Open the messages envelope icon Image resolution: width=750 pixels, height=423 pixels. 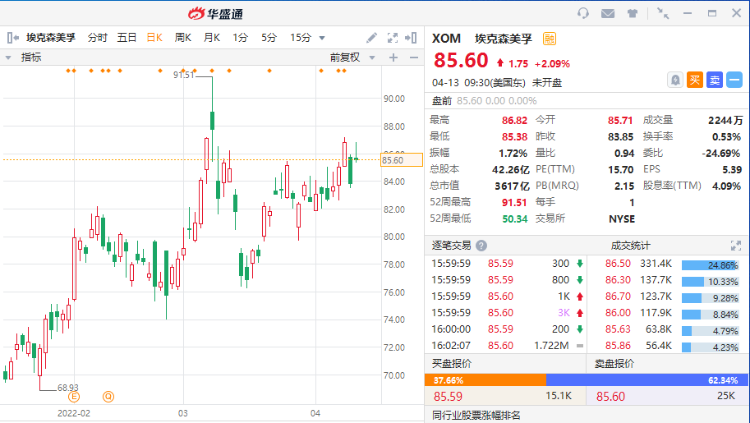click(x=607, y=13)
